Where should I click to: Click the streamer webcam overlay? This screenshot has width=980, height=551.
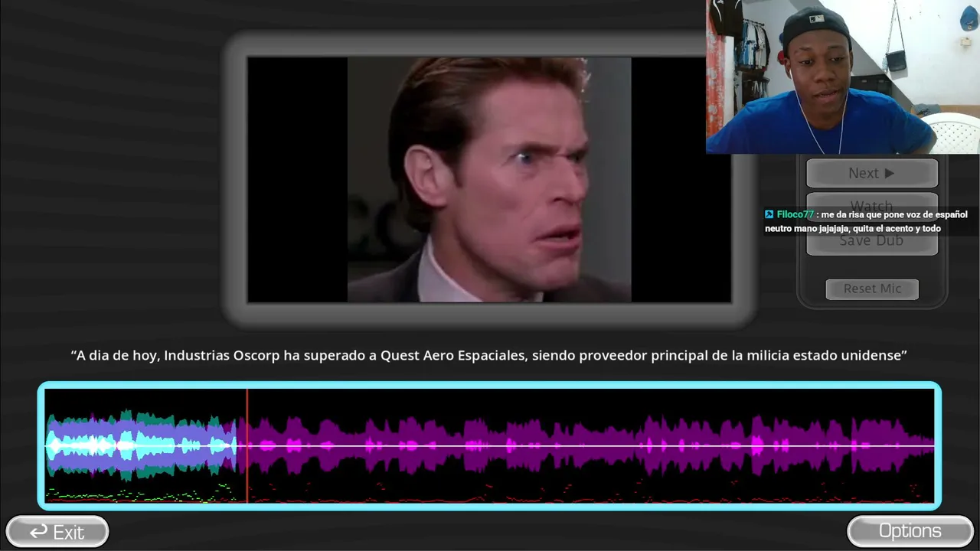tap(842, 77)
